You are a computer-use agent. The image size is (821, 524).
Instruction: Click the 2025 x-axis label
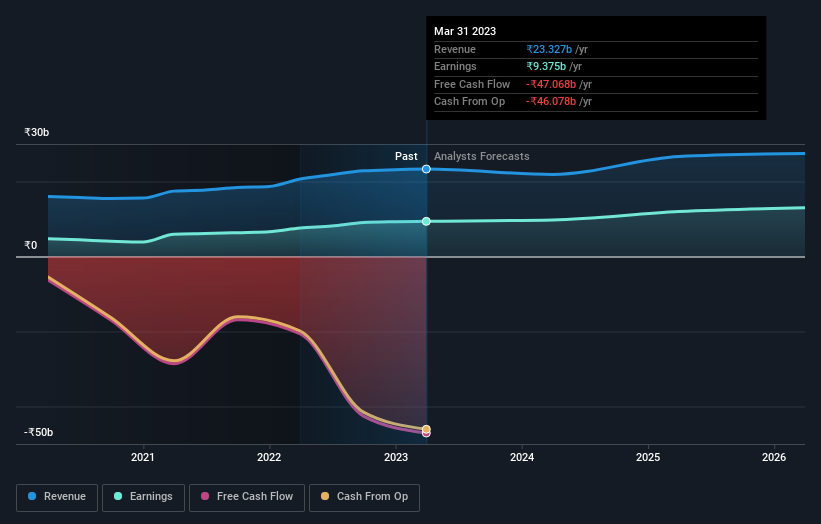(648, 458)
